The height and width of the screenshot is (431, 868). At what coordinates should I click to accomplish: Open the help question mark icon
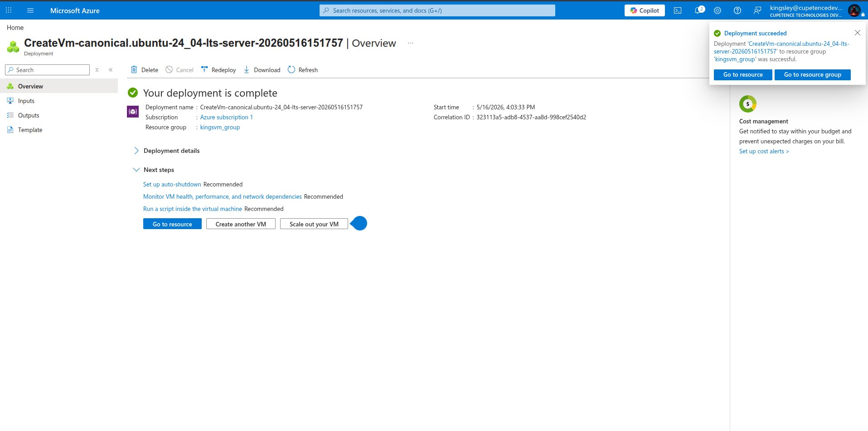(x=737, y=10)
